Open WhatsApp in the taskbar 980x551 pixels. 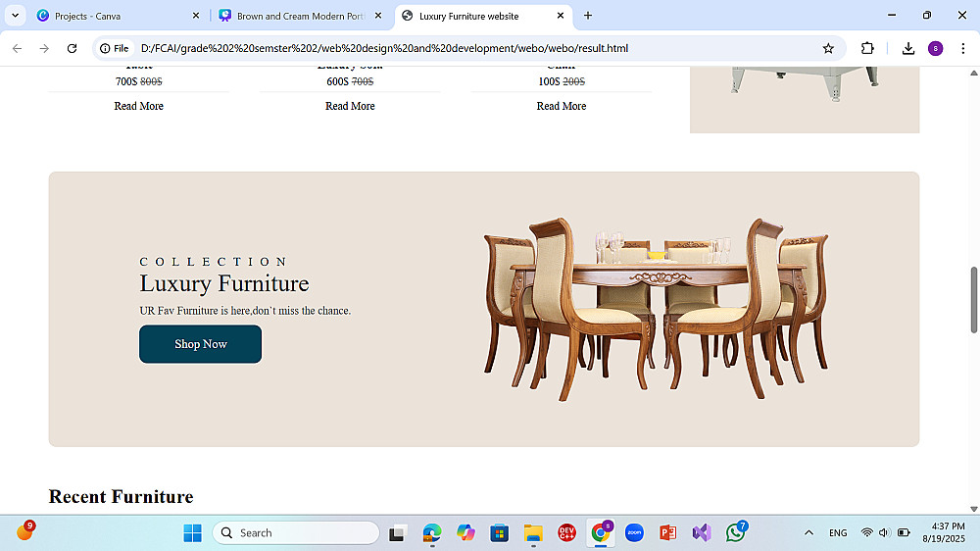[736, 532]
